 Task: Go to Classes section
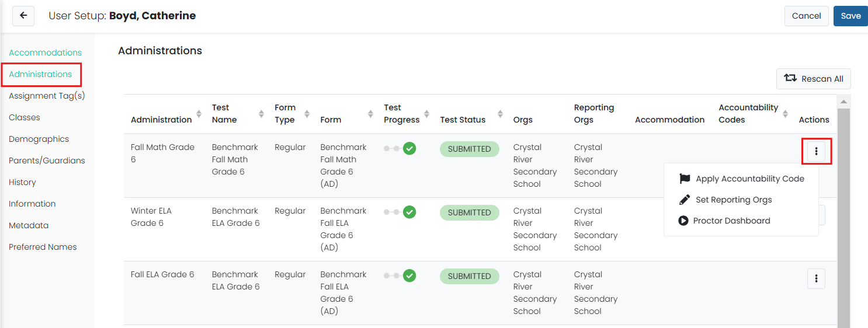pyautogui.click(x=25, y=117)
